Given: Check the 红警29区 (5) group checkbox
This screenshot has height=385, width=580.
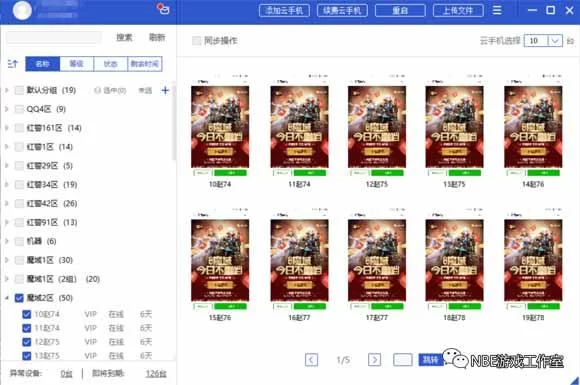Looking at the screenshot, I should tap(19, 166).
